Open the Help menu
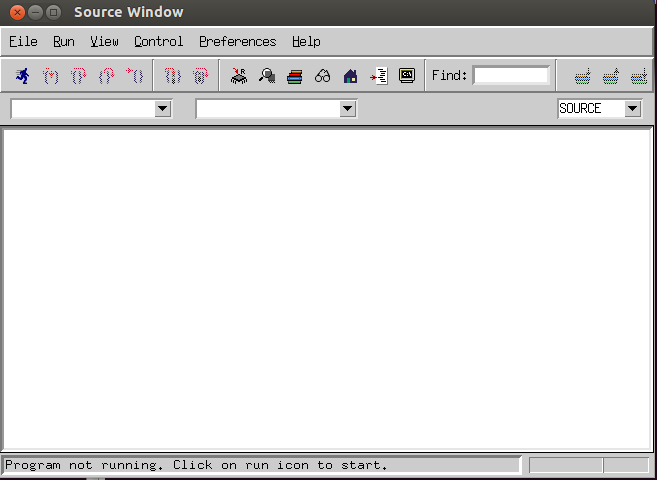 tap(306, 41)
